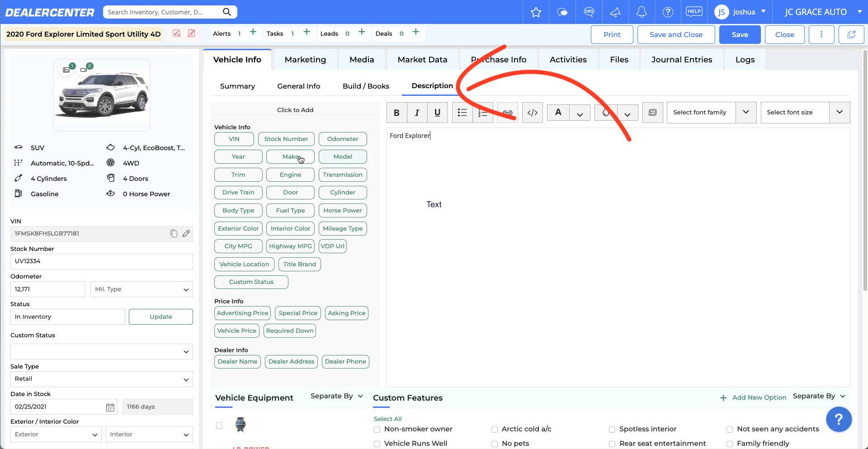
Task: Copy the VIN with copy icon
Action: (x=174, y=233)
